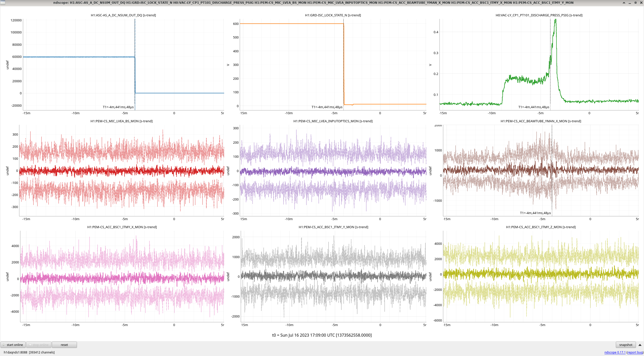The height and width of the screenshot is (356, 644).
Task: Maximize the ndscope window
Action: (635, 3)
